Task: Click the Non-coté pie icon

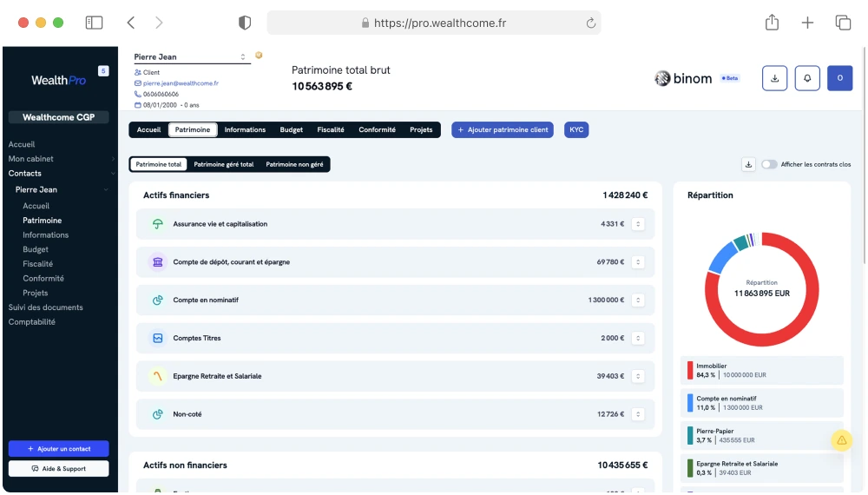Action: click(158, 414)
